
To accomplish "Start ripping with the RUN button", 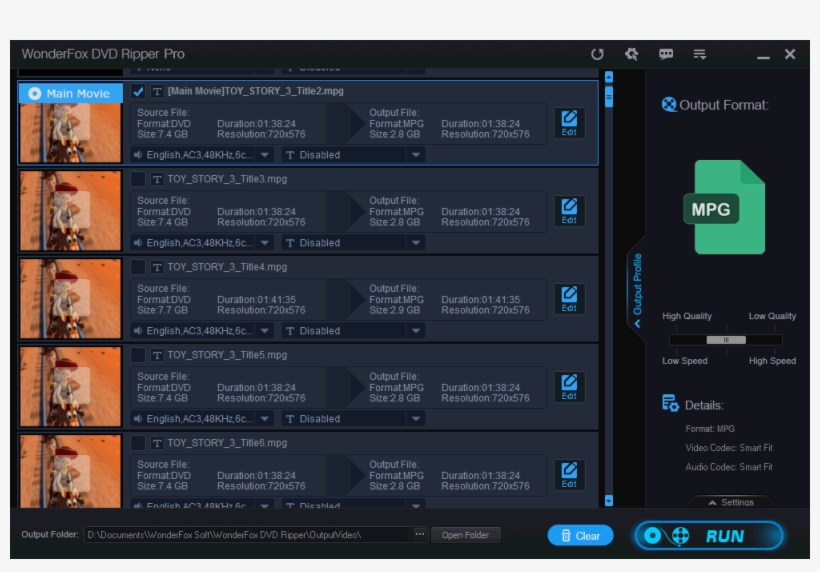I will coord(709,535).
